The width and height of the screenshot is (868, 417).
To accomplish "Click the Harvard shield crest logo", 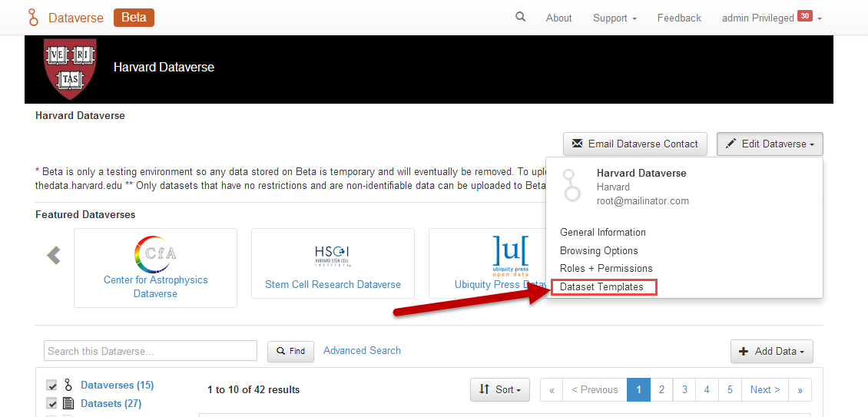I will coord(71,68).
